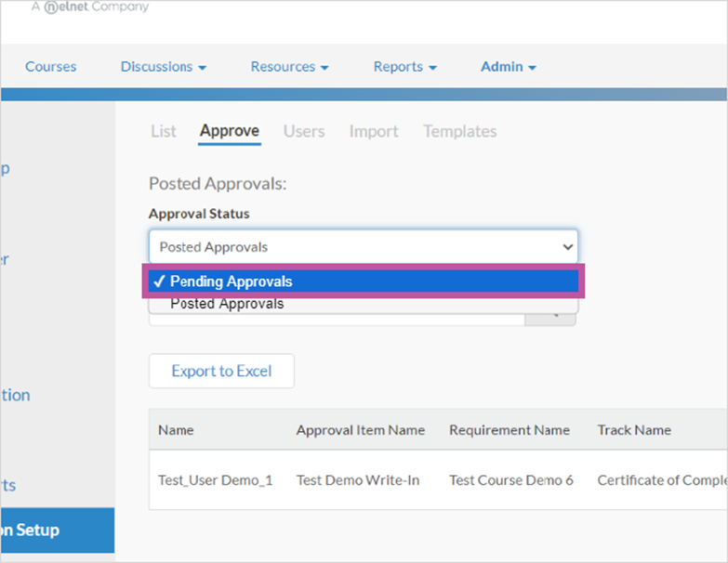Image resolution: width=728 pixels, height=563 pixels.
Task: Expand the Resources dropdown menu
Action: click(289, 67)
